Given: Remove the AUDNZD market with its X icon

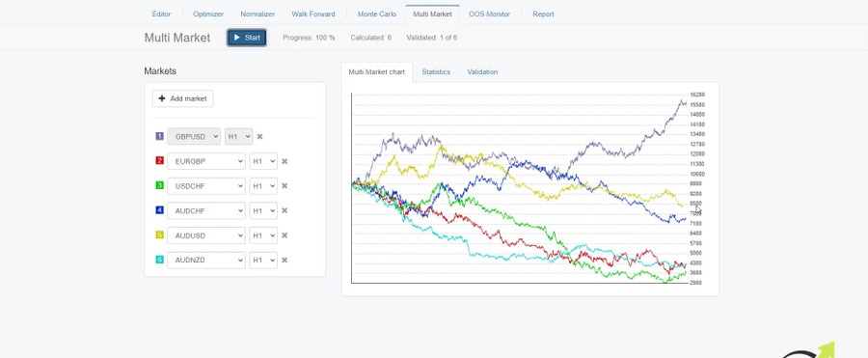Looking at the screenshot, I should [285, 260].
